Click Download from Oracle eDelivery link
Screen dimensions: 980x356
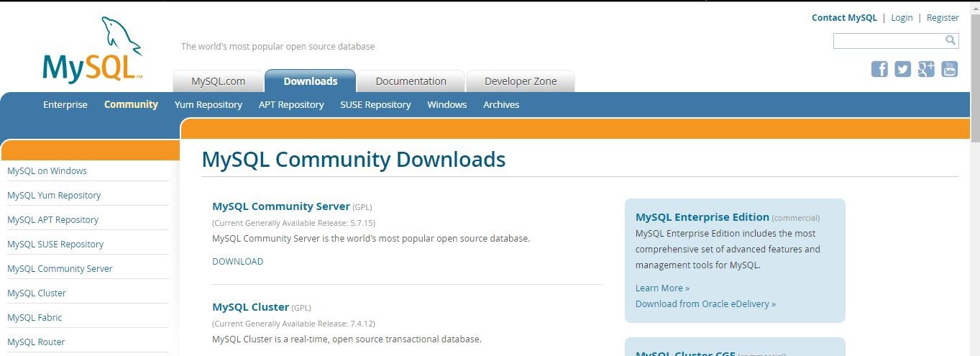coord(705,303)
